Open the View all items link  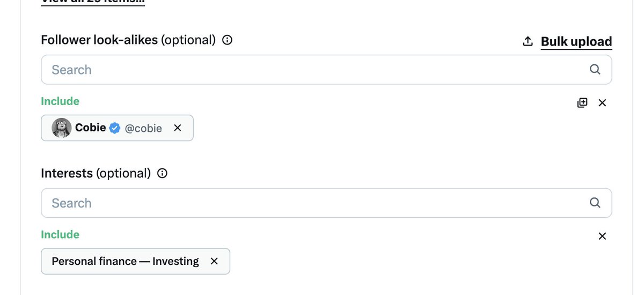[92, 2]
